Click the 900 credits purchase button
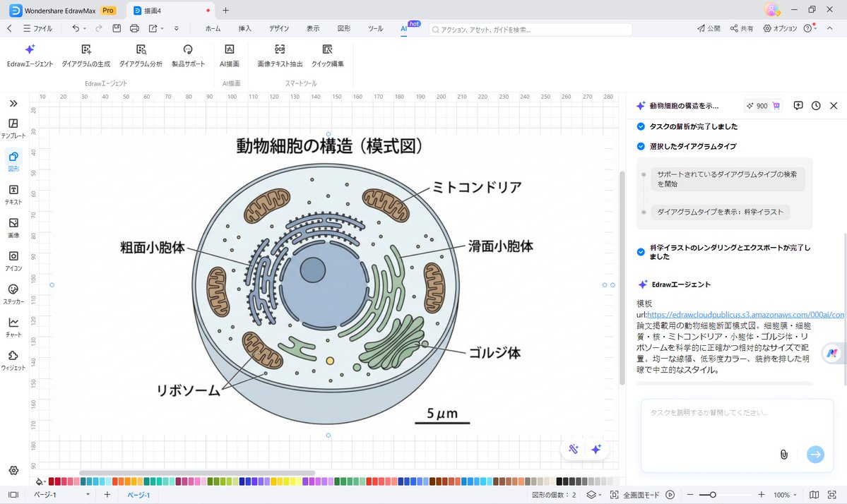This screenshot has height=504, width=847. point(762,105)
